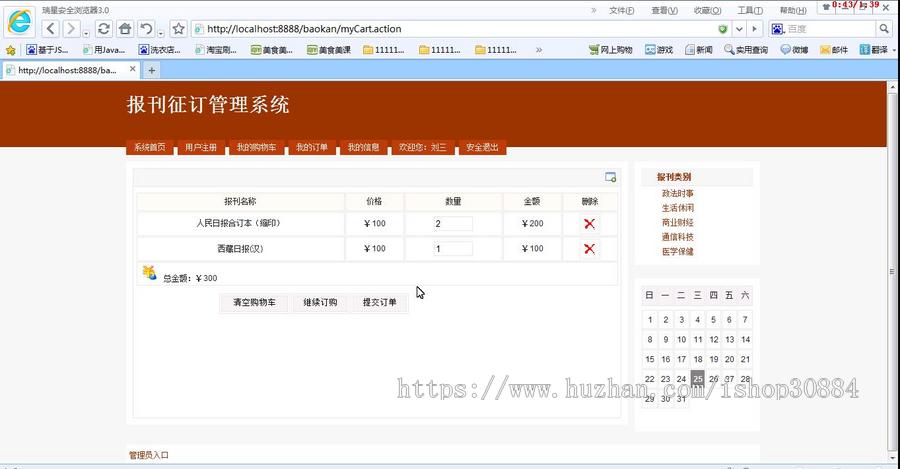Open the 用Java... bookmark

point(104,50)
